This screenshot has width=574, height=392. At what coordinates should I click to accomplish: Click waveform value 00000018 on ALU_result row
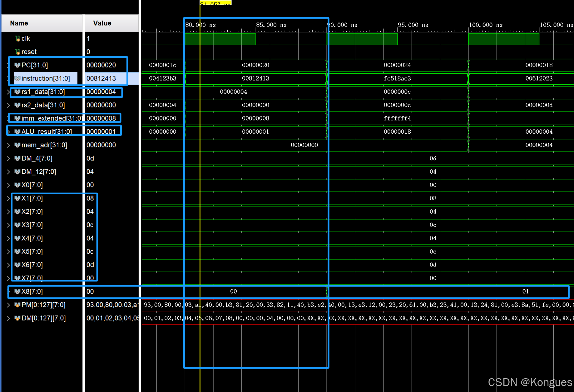[397, 132]
